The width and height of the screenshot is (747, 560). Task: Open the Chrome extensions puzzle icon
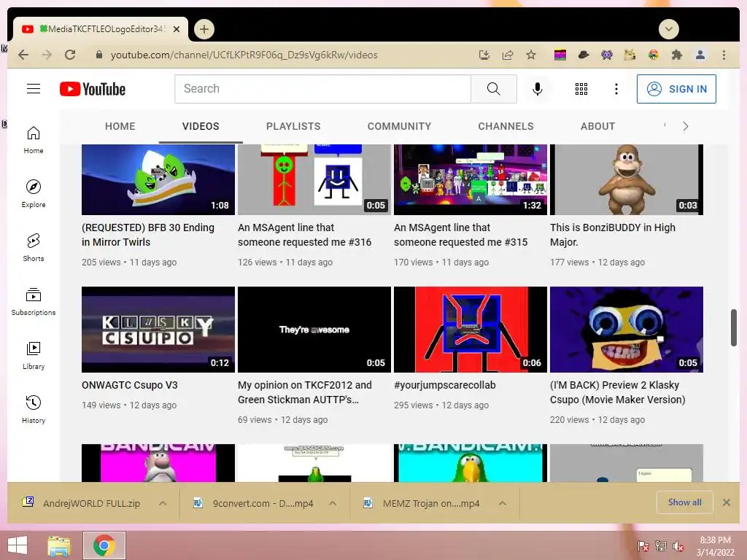(x=676, y=55)
